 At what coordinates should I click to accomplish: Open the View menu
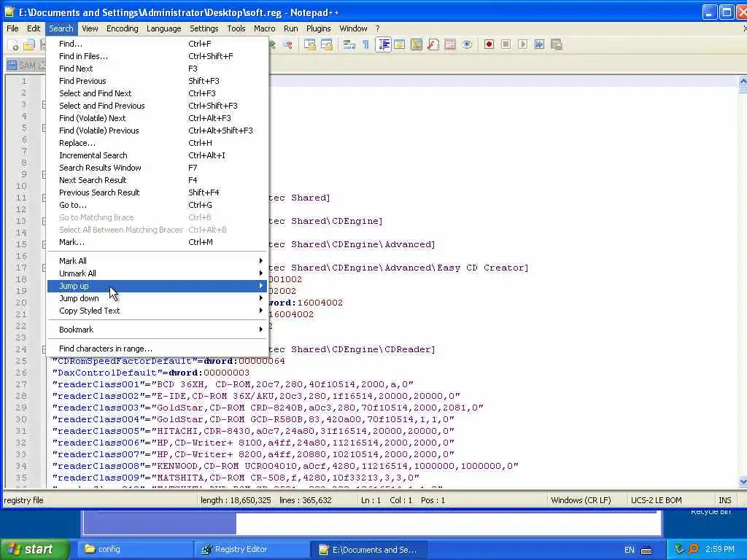90,28
